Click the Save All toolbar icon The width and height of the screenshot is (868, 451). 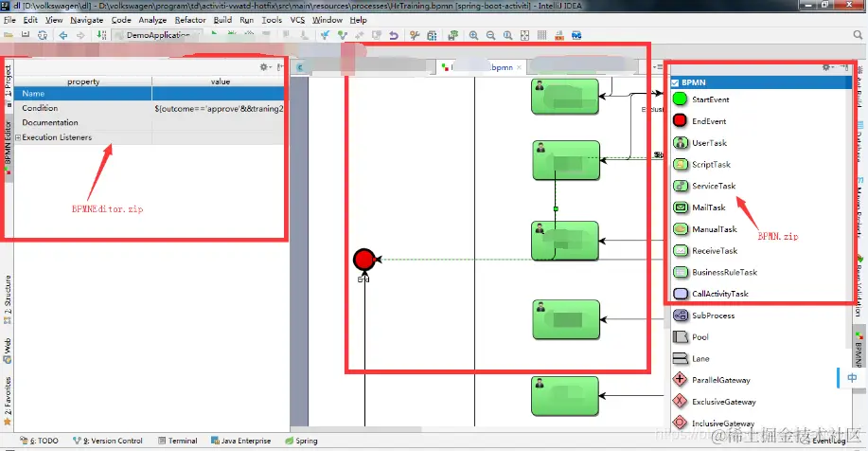click(26, 35)
